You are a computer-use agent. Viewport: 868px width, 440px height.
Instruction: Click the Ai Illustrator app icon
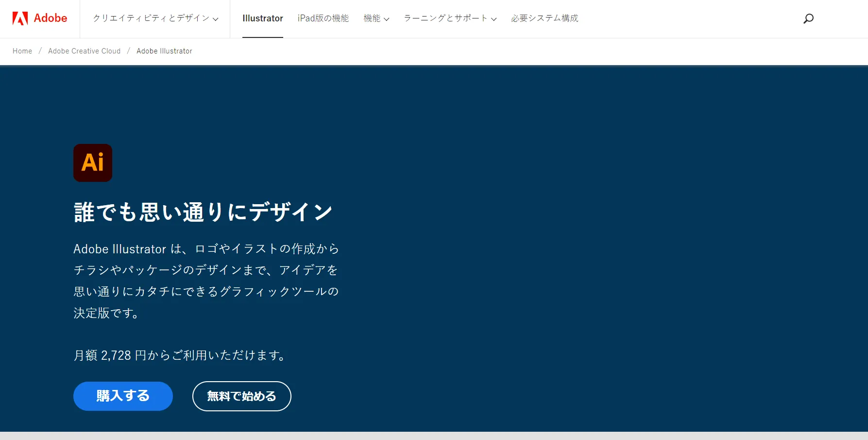93,163
